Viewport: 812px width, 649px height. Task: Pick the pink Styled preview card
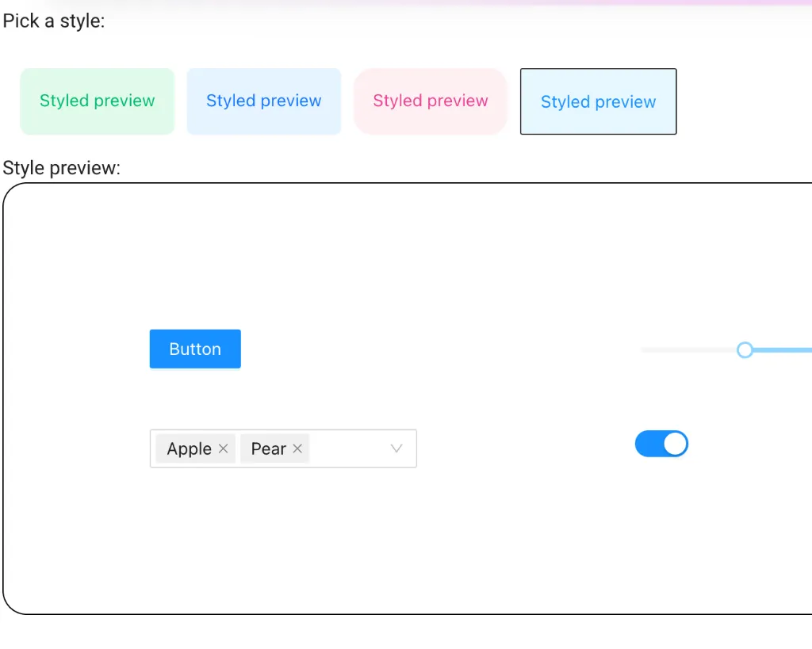click(430, 101)
